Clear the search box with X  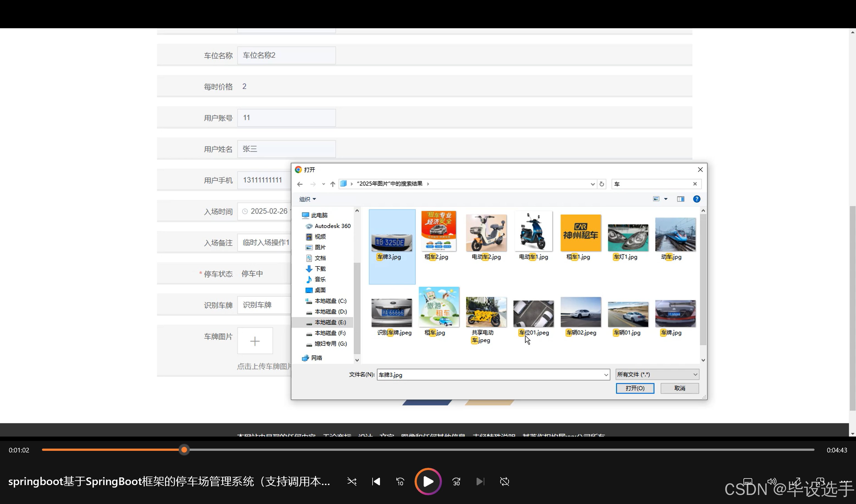pos(695,184)
